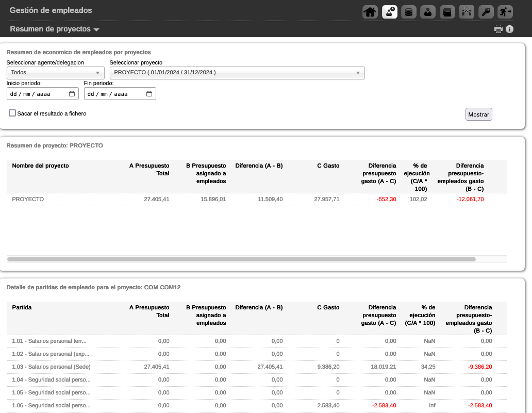Screen dimensions: 532x413
Task: Open the 'Resumen de proyectos' menu
Action: point(54,29)
